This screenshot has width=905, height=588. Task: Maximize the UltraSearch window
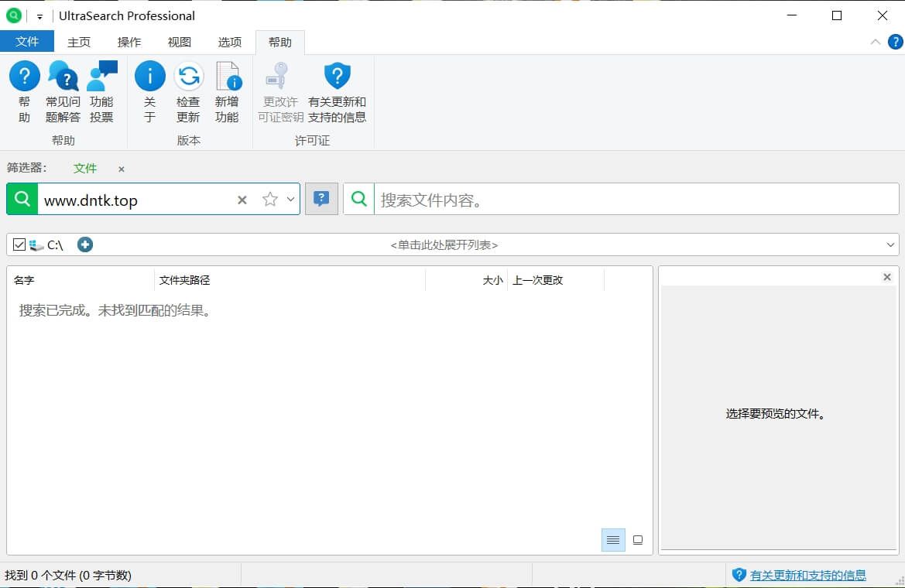point(837,15)
